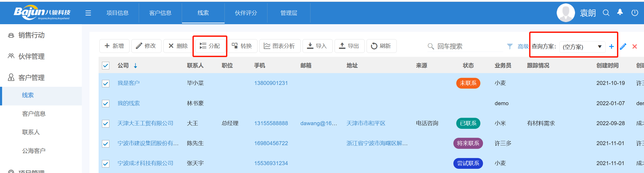This screenshot has width=644, height=173.
Task: Expand 客户管理 in the sidebar
Action: coord(31,78)
